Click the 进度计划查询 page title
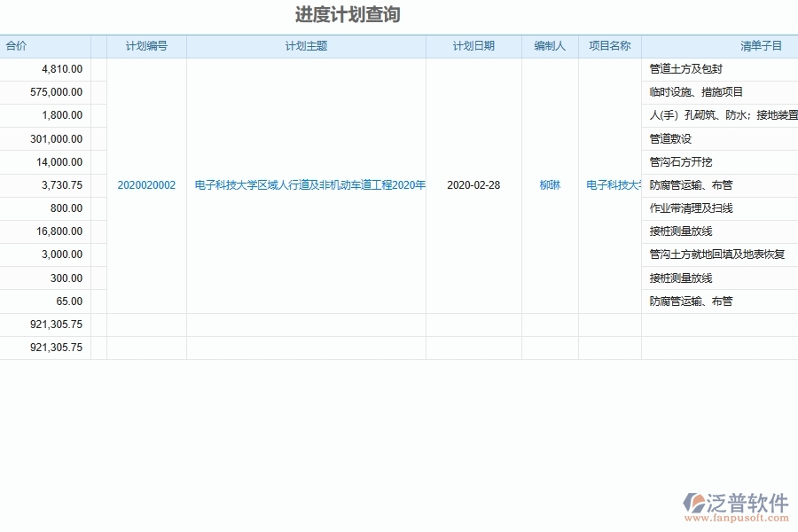Screen dimensions: 798x532 [346, 13]
